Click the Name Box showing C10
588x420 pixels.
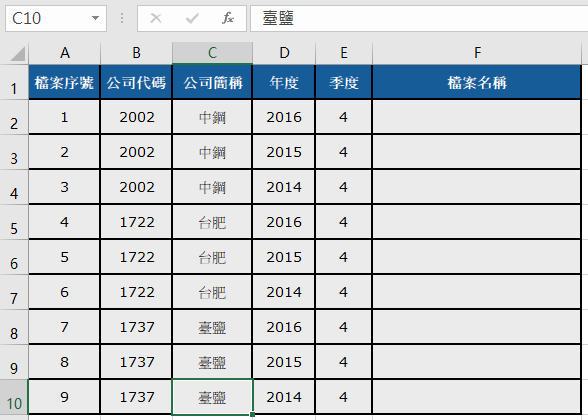[56, 18]
